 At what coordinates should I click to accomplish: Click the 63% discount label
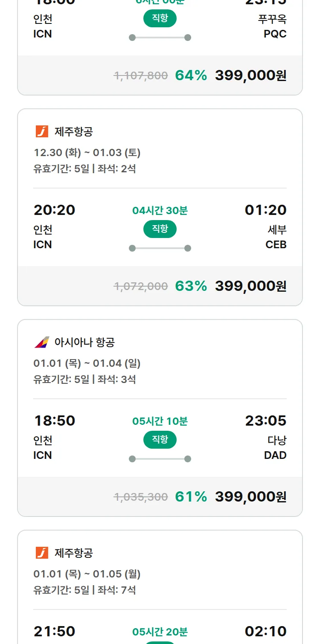pyautogui.click(x=191, y=286)
